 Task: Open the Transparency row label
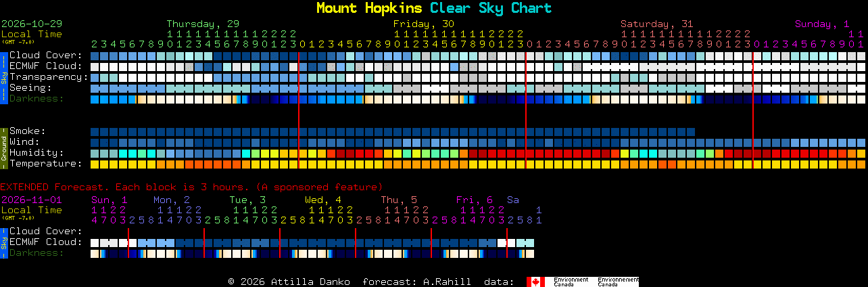49,77
